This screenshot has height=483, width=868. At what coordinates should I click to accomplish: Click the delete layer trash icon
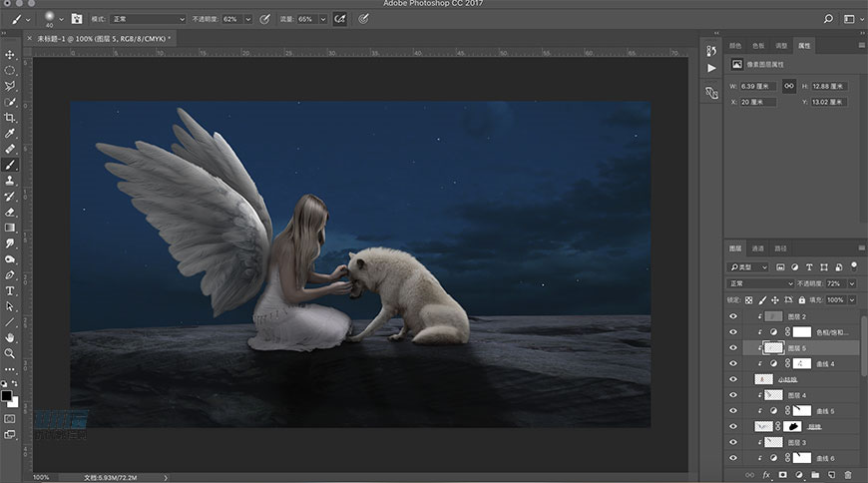(x=847, y=475)
